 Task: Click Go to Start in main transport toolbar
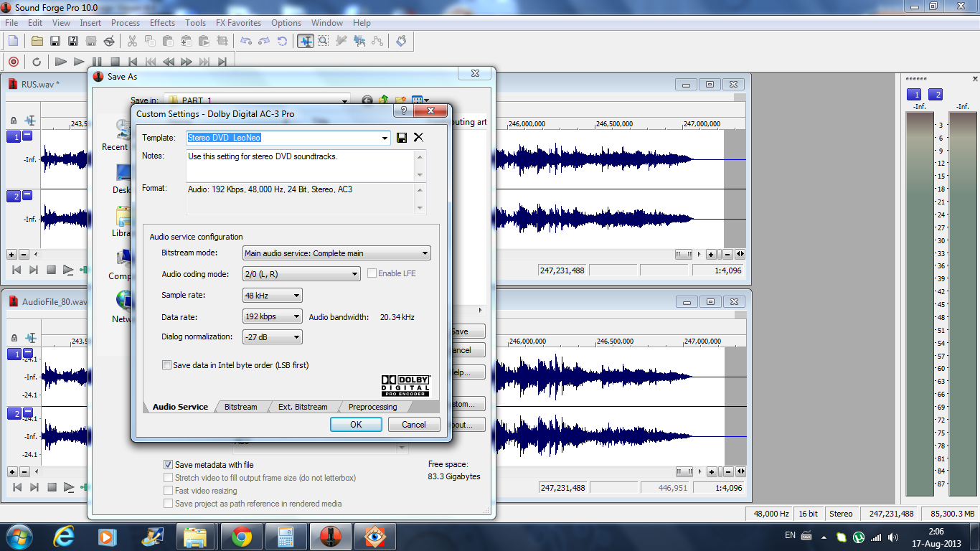tap(133, 62)
